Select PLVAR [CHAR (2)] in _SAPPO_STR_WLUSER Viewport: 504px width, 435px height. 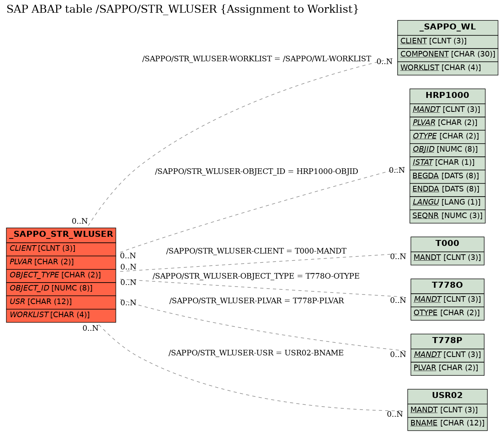tap(61, 262)
